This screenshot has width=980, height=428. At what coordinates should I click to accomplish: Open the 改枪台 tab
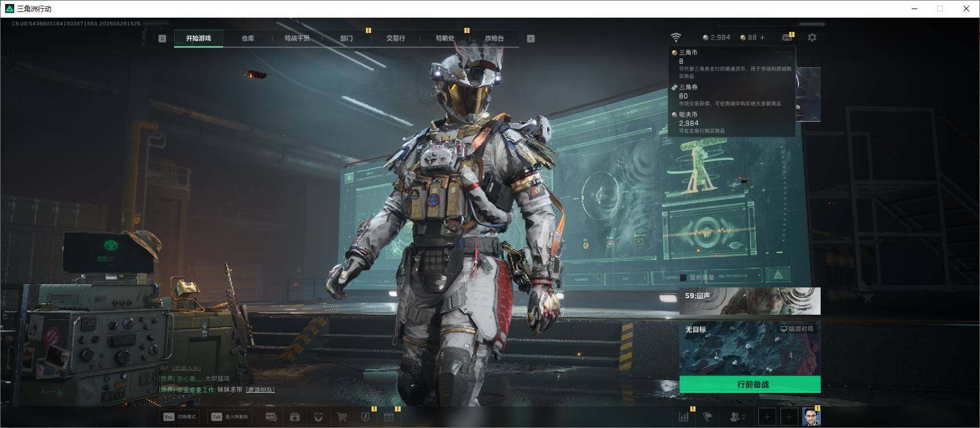click(494, 38)
